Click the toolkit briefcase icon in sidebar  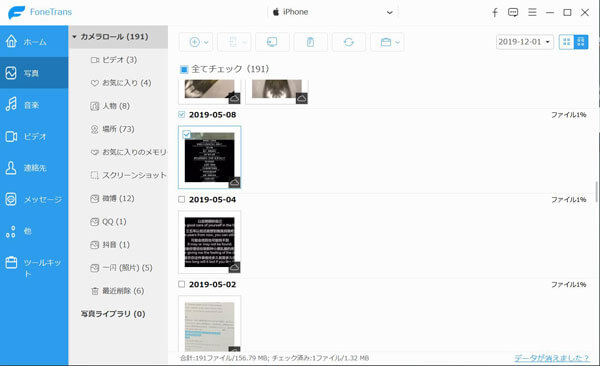tap(11, 263)
